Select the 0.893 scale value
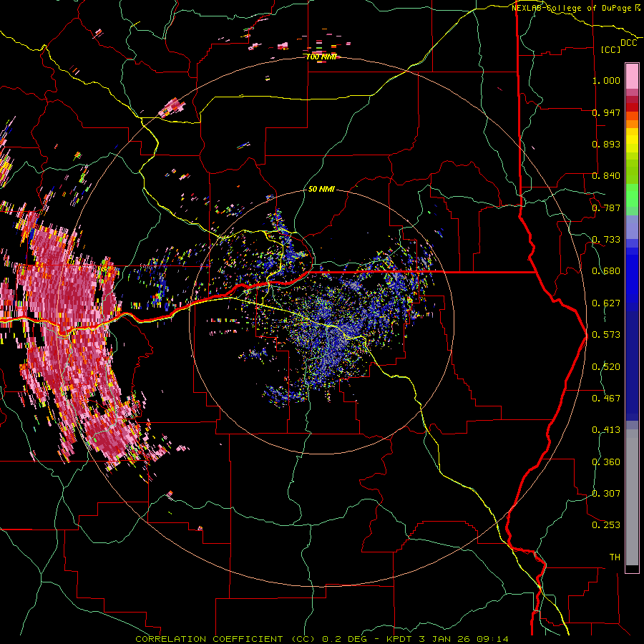Viewport: 644px width, 644px height. [x=606, y=144]
